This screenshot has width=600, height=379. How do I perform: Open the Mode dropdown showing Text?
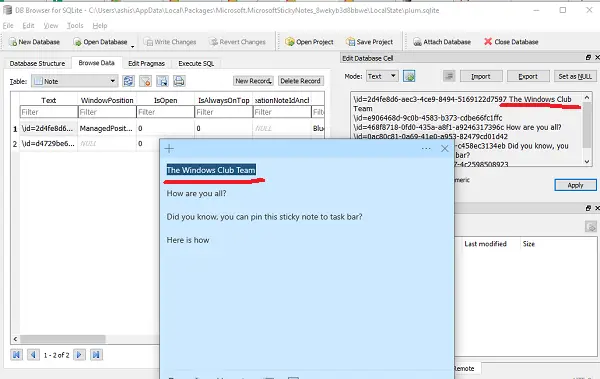[x=382, y=76]
